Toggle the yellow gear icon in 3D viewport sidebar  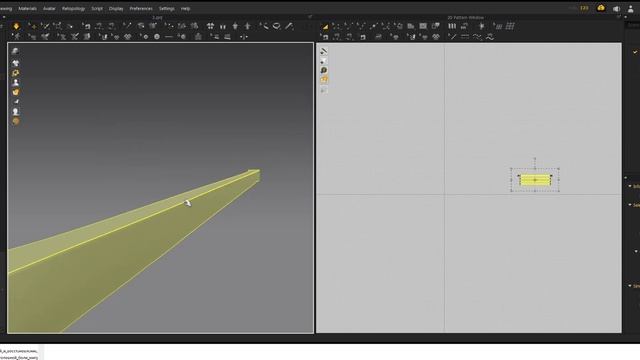[x=16, y=73]
